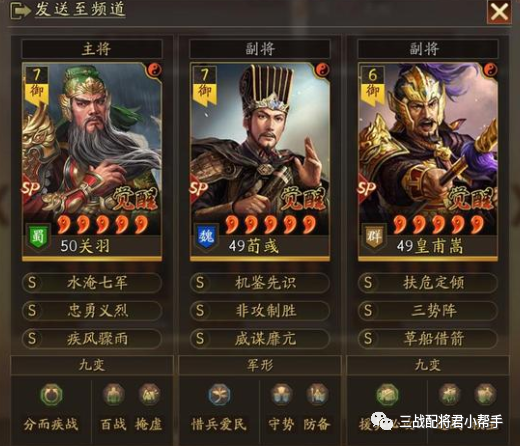Click the 魏 faction badge on 荀彧

[x=207, y=237]
